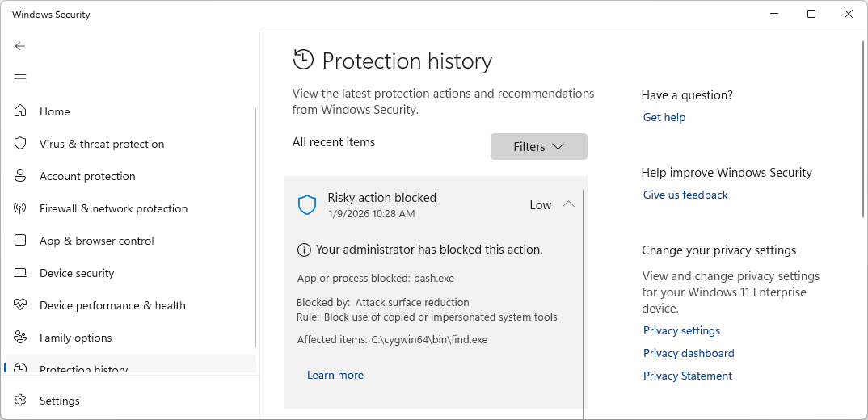
Task: Click the Windows Security title text
Action: pyautogui.click(x=51, y=15)
